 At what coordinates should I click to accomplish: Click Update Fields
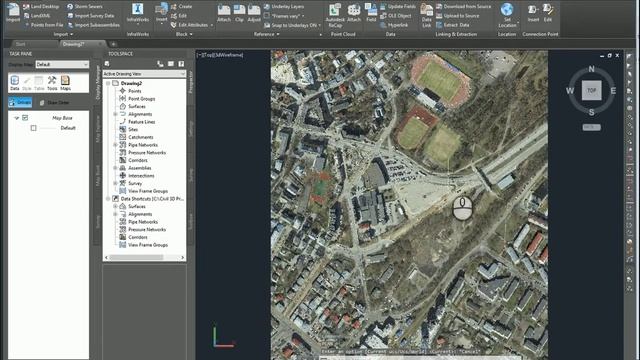point(398,7)
